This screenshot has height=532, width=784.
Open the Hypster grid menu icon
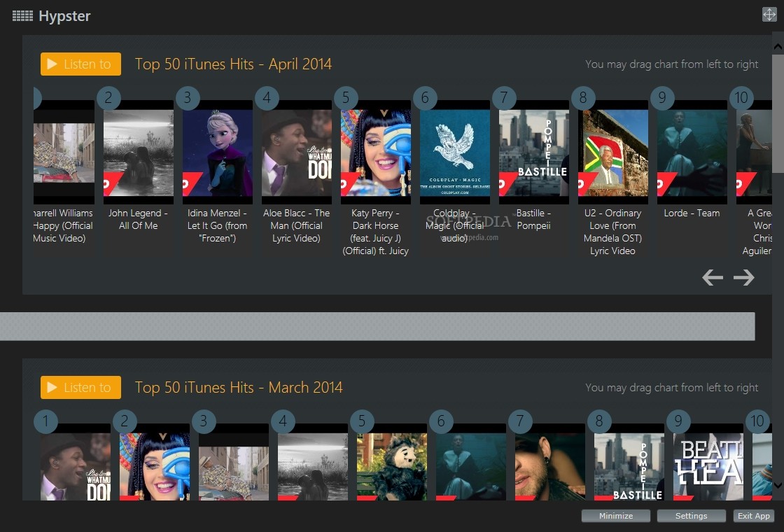pyautogui.click(x=22, y=16)
